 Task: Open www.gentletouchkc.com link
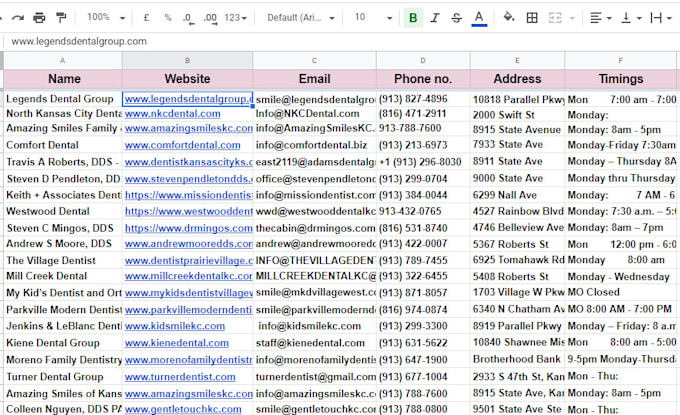183,409
